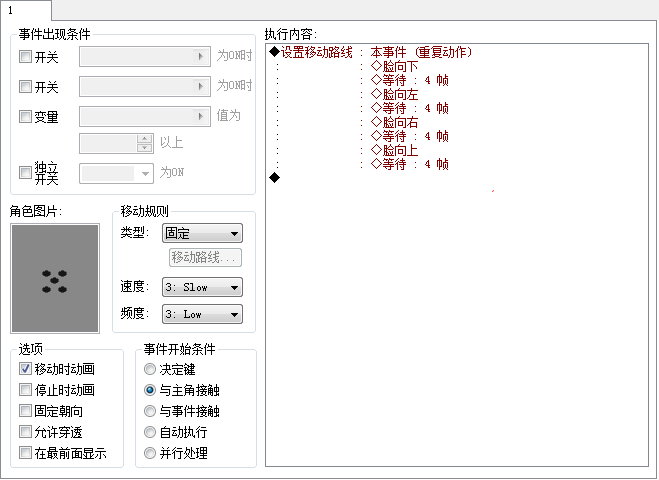
Task: Enable the second 开关 condition checkbox
Action: [25, 87]
